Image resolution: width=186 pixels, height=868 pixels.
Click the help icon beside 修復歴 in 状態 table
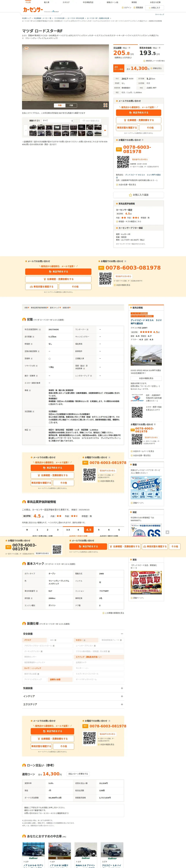tap(32, 344)
